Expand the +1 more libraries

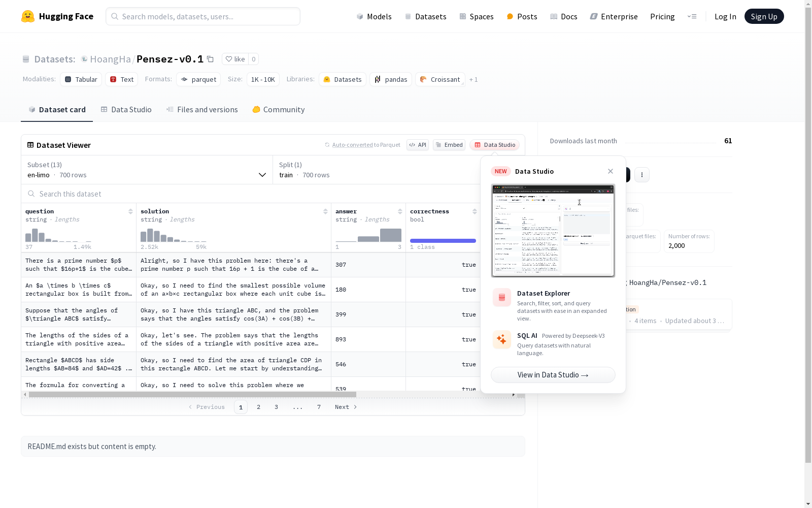(473, 79)
